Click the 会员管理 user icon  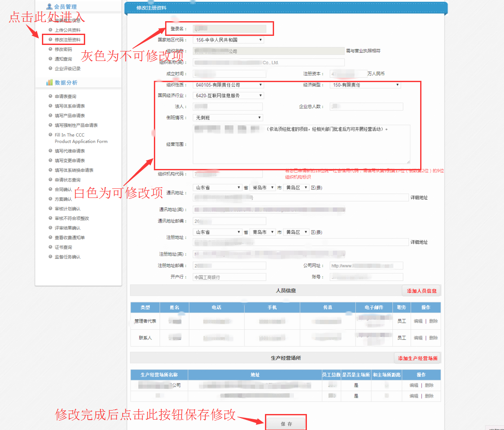coord(49,6)
